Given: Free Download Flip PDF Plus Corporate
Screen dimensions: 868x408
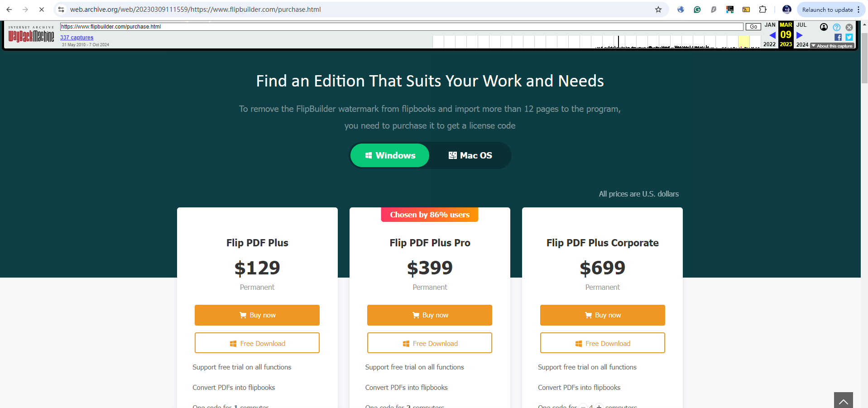Looking at the screenshot, I should pos(603,343).
